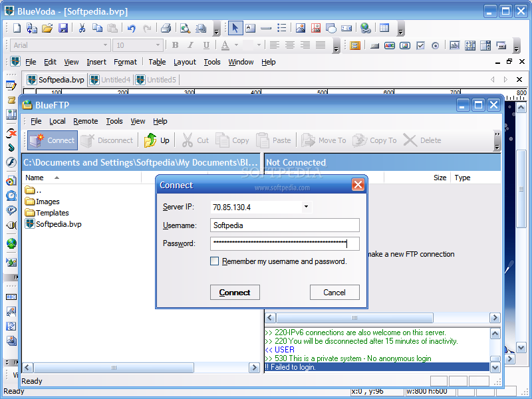Open the Arial font name dropdown
532x399 pixels.
point(105,45)
